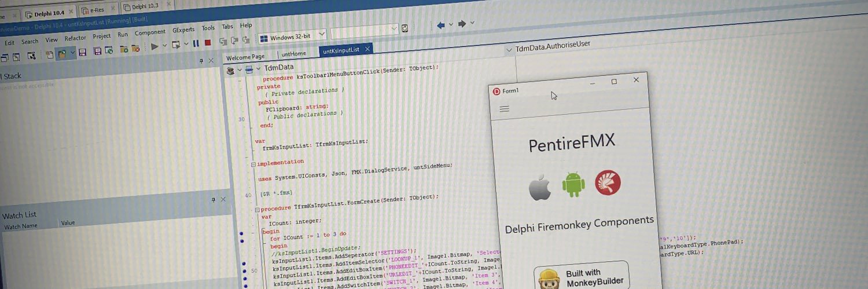Image resolution: width=868 pixels, height=289 pixels.
Task: Switch to the Welcome Page tab
Action: pyautogui.click(x=245, y=57)
